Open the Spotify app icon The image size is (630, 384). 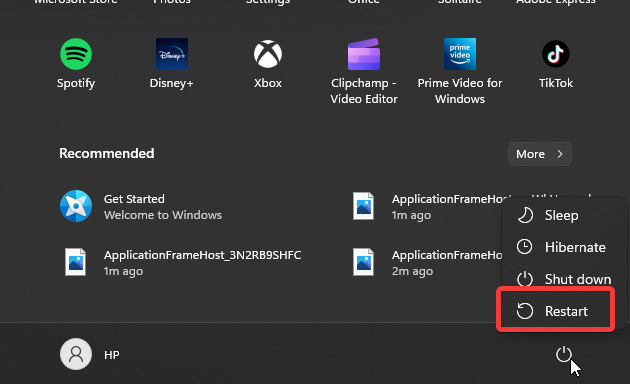point(76,54)
